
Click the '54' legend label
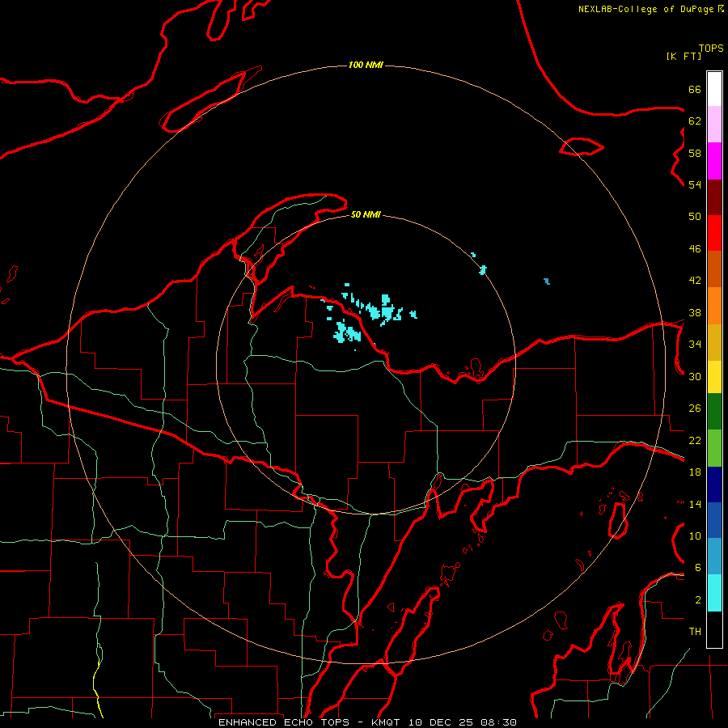pos(695,184)
